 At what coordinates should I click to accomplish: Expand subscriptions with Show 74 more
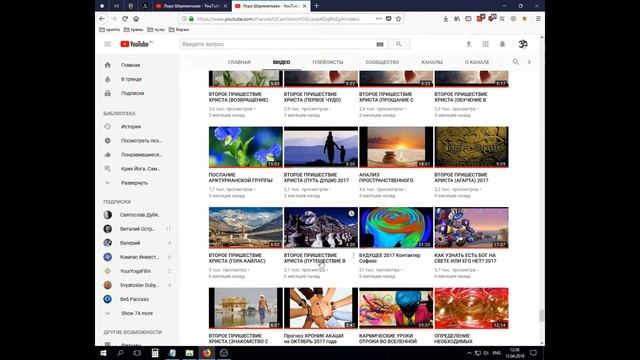point(138,313)
